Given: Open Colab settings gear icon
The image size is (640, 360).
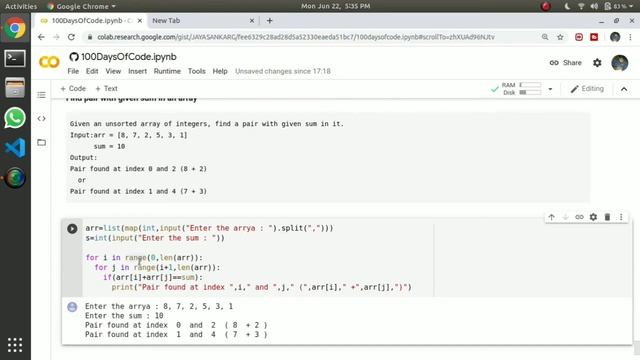Looking at the screenshot, I should (x=597, y=63).
